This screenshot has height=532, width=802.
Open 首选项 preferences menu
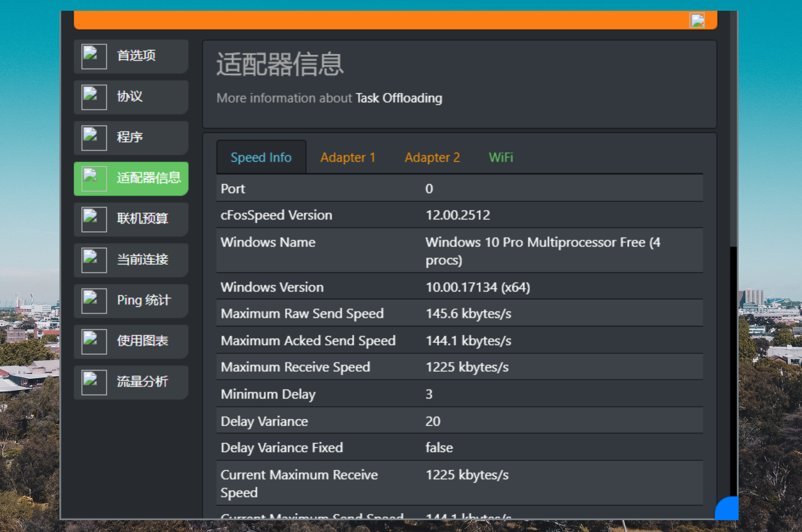pos(131,57)
